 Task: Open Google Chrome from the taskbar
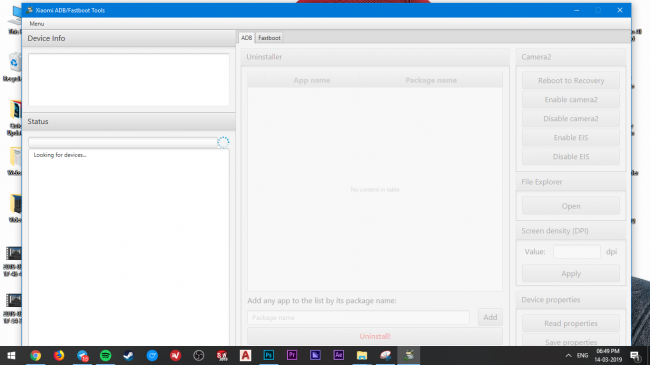click(x=36, y=355)
